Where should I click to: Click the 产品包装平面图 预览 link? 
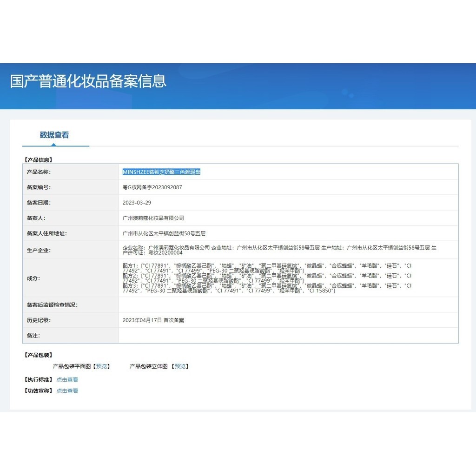(x=102, y=366)
